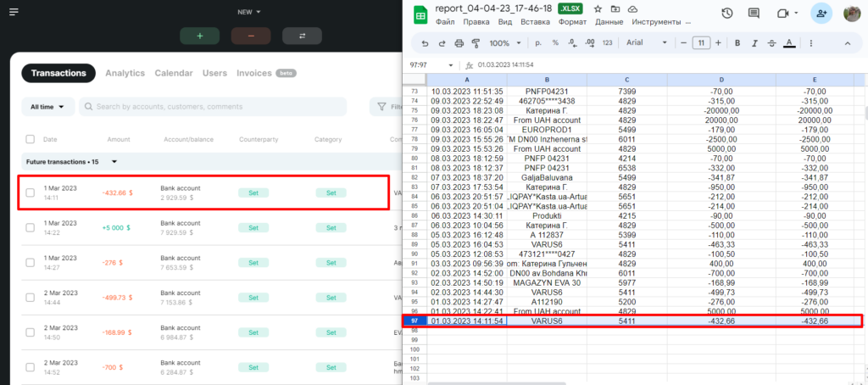Open the Правка menu
The height and width of the screenshot is (385, 868).
pos(476,22)
